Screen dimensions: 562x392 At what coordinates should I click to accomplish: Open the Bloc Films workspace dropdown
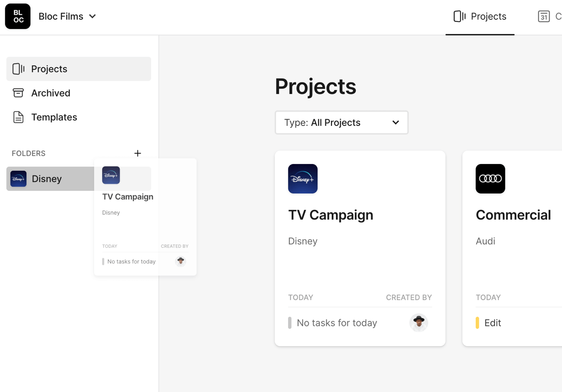[67, 16]
